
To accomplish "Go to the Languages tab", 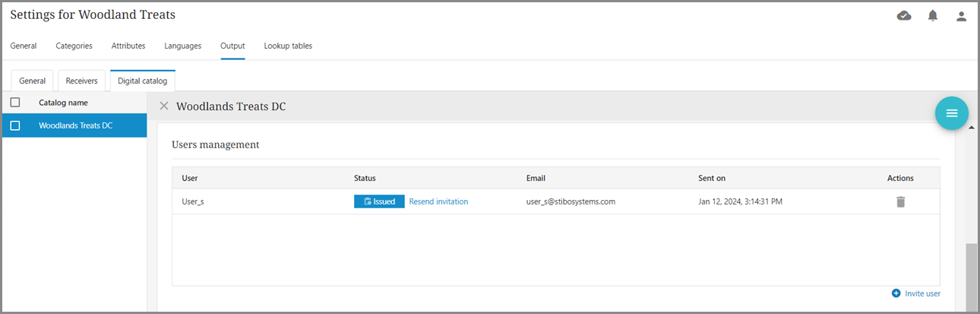I will point(182,46).
